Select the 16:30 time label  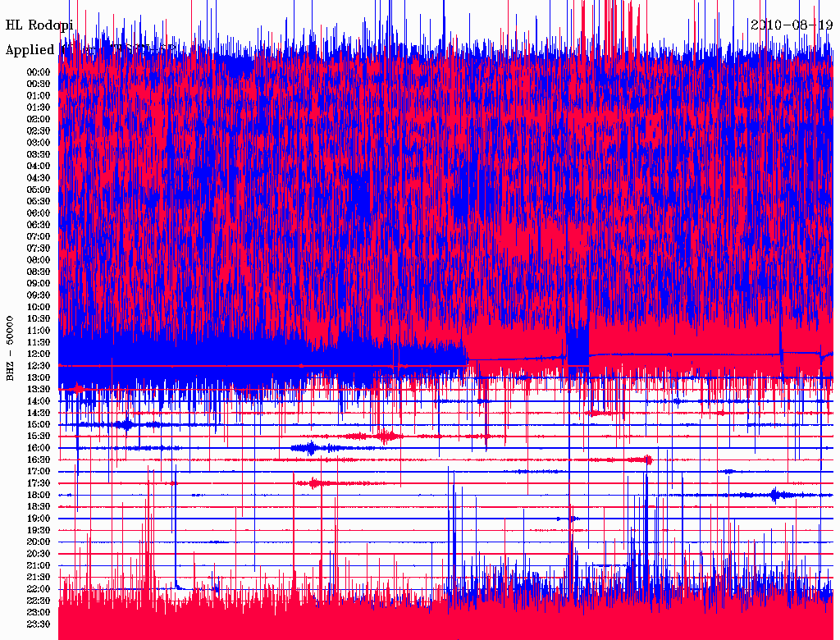39,460
